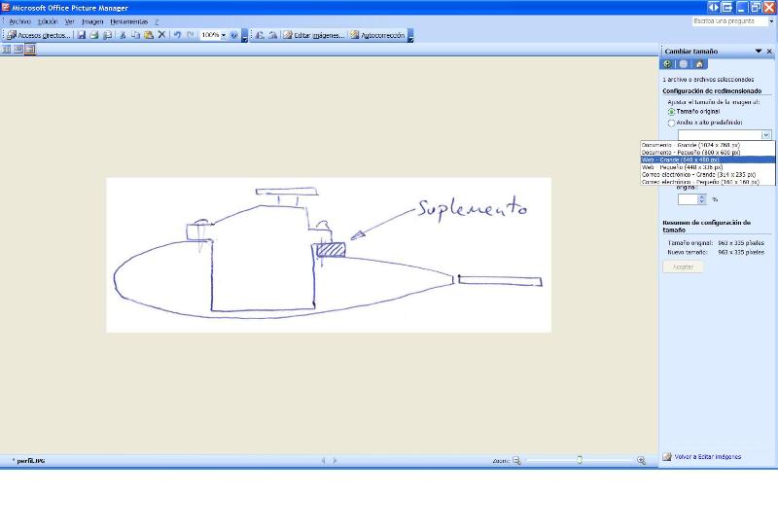Select the 'Tamaño original' radio button
778x532 pixels.
(671, 112)
